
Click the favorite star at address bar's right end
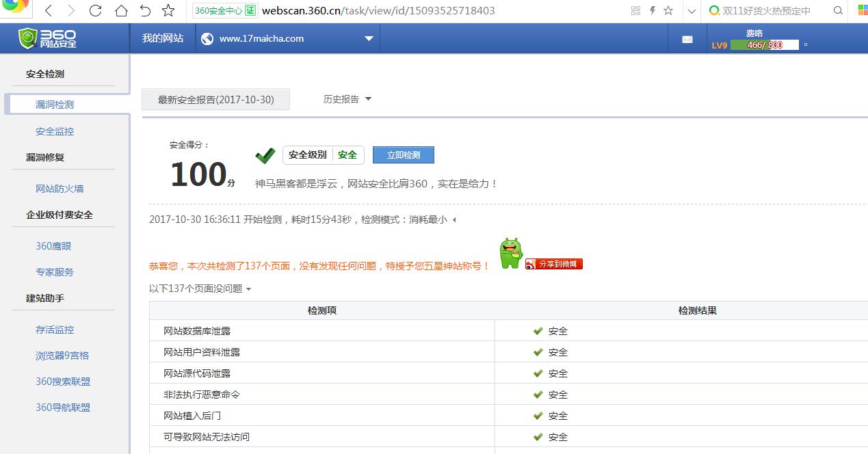click(x=669, y=11)
